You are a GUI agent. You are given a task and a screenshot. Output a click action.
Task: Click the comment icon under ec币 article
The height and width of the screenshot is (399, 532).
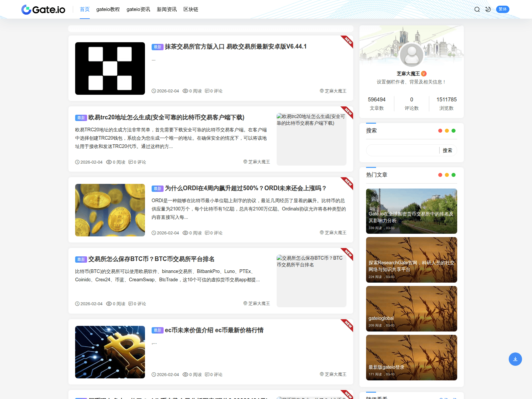click(x=208, y=374)
